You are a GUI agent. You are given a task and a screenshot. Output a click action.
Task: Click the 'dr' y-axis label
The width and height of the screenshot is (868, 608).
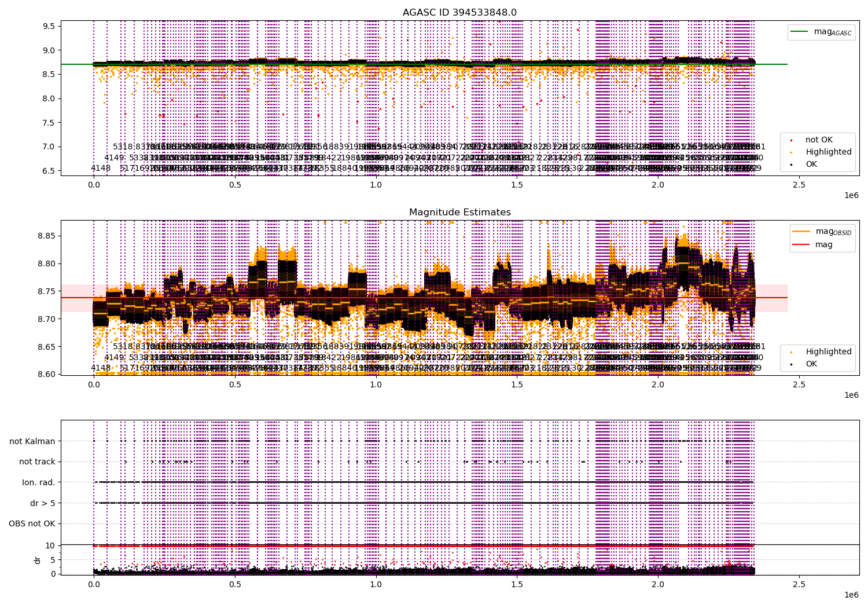pyautogui.click(x=38, y=560)
